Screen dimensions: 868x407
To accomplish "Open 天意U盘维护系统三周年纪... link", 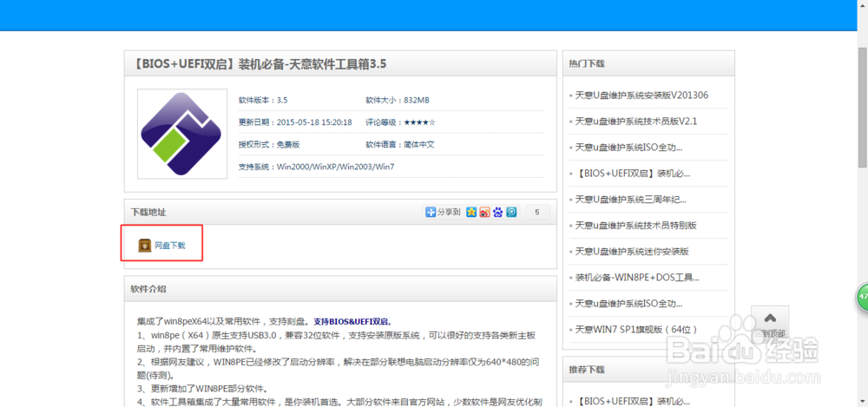I will pyautogui.click(x=631, y=200).
